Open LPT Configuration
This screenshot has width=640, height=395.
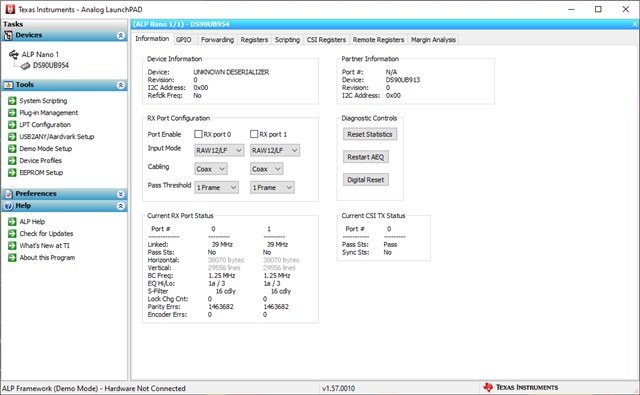45,124
